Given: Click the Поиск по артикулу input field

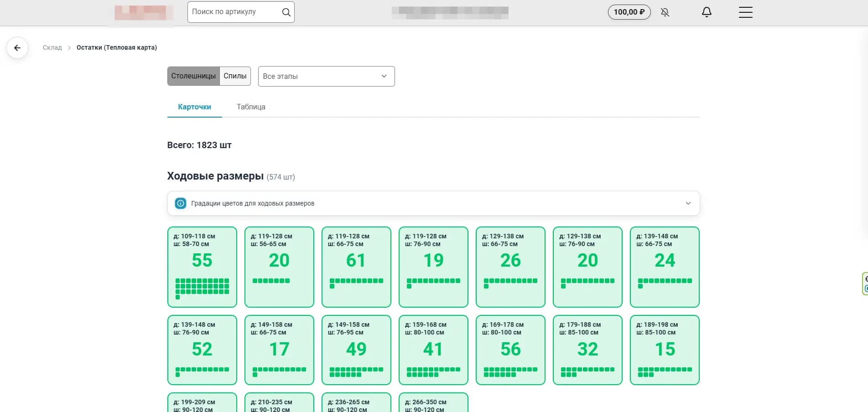Looking at the screenshot, I should pos(233,12).
